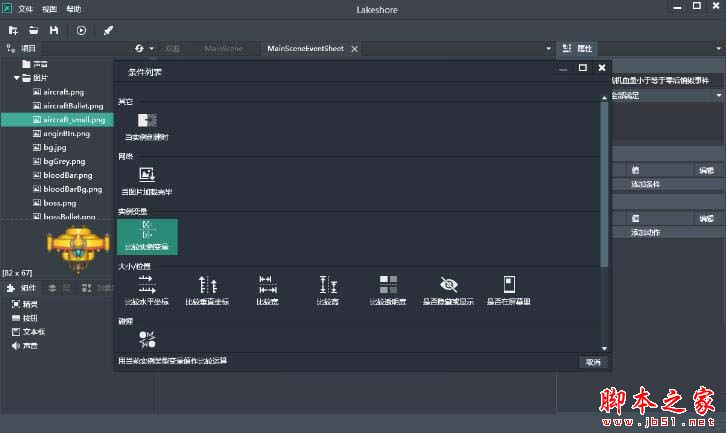Open the 文件 menu
This screenshot has width=726, height=433.
click(x=25, y=9)
